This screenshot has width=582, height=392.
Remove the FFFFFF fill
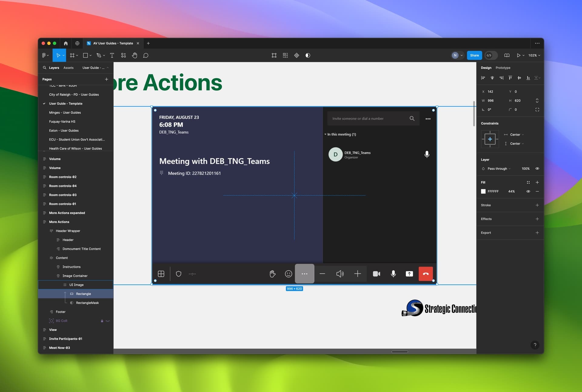(537, 191)
